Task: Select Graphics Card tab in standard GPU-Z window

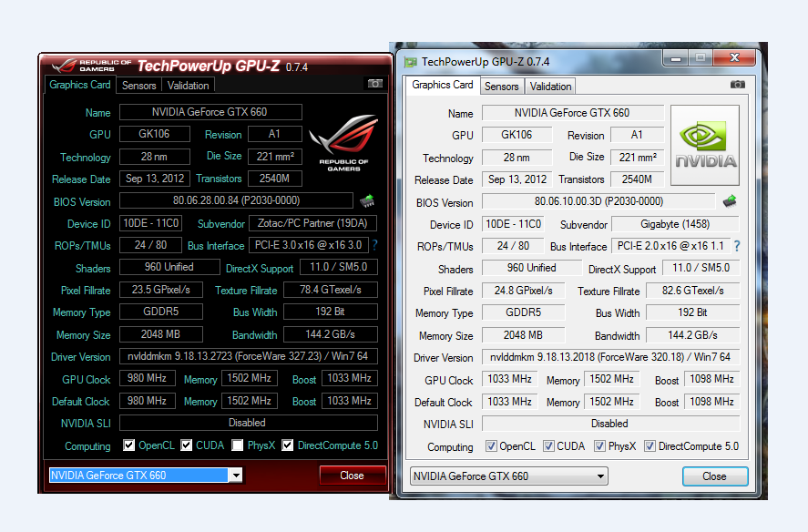Action: [443, 85]
